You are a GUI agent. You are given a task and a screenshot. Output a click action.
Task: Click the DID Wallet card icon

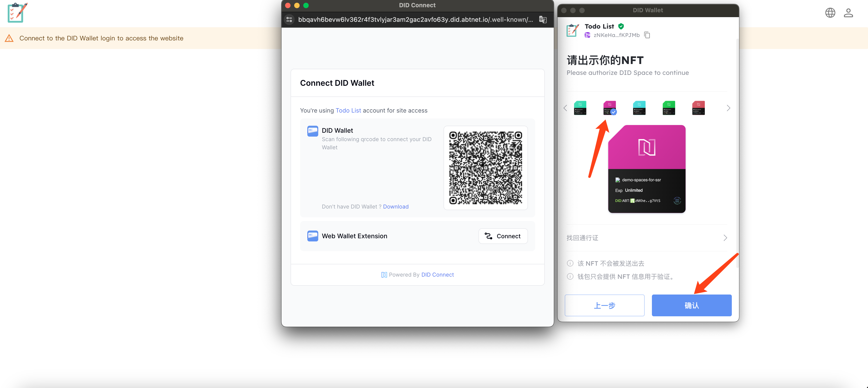[x=312, y=131]
